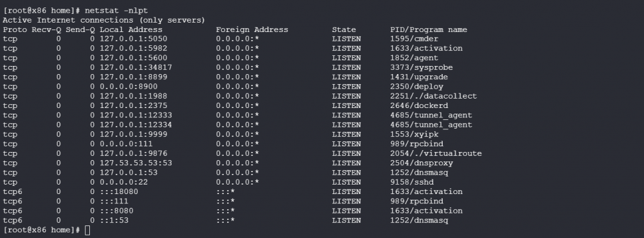Select the 3373/sysprobe entry
Screen dimensions: 644x238
coord(421,68)
